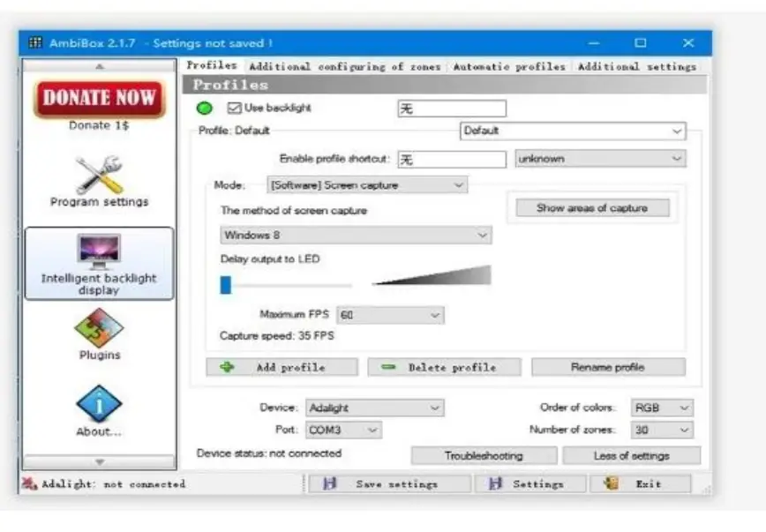Open the Plugins puzzle icon

click(99, 327)
